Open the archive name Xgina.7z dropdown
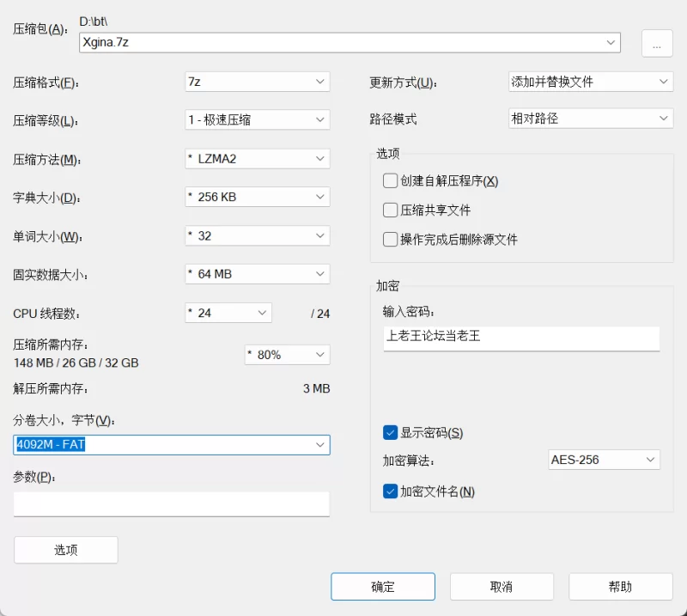 pyautogui.click(x=611, y=42)
